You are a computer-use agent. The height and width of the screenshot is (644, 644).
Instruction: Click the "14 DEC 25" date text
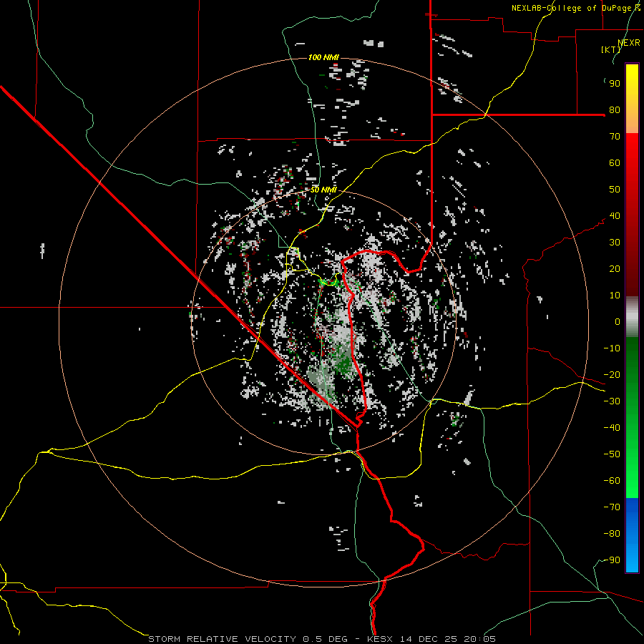(x=429, y=639)
